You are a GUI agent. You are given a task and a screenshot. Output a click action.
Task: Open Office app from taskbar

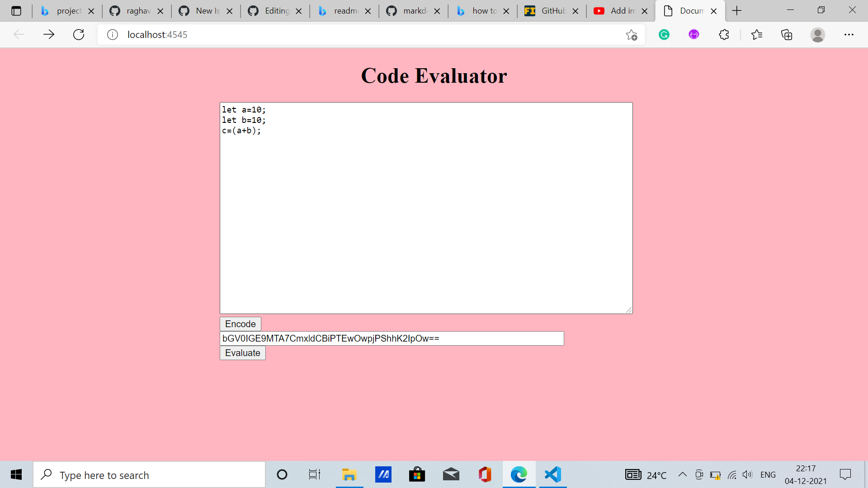pyautogui.click(x=485, y=474)
